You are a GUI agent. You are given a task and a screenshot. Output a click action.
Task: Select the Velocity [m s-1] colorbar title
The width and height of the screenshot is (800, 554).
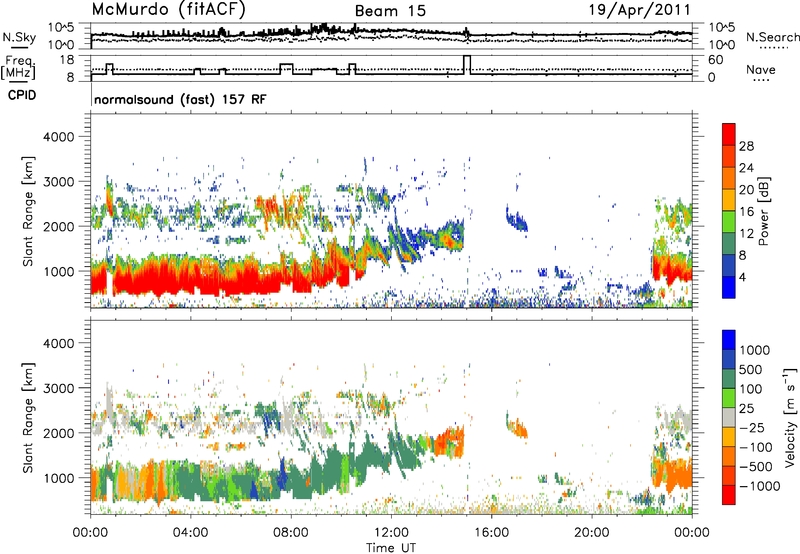click(790, 417)
